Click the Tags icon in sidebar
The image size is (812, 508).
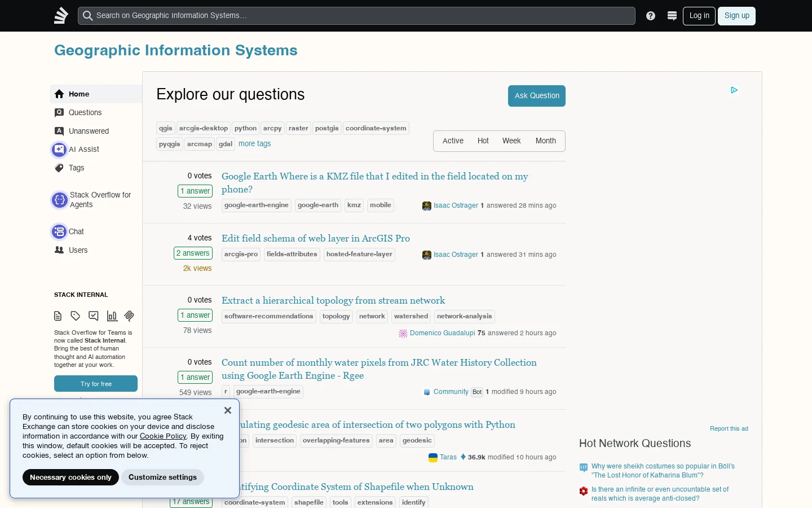59,168
